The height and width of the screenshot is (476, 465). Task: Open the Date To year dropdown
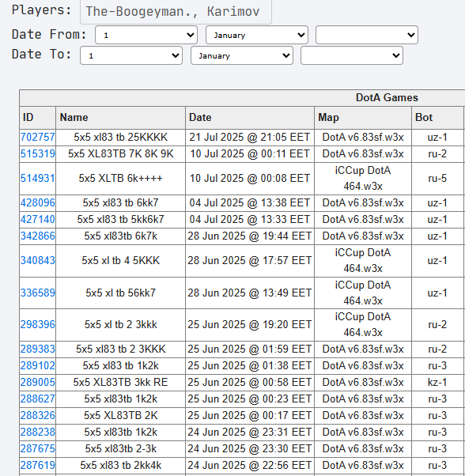click(x=352, y=55)
